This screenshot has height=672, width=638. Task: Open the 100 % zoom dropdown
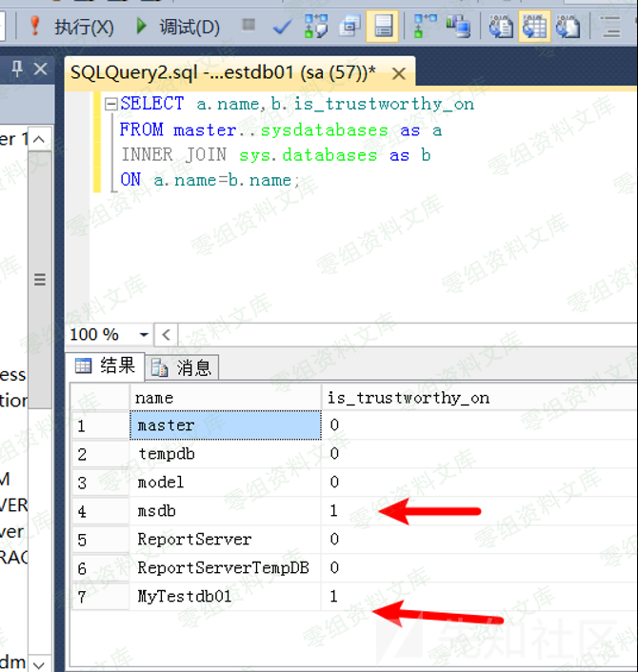144,335
